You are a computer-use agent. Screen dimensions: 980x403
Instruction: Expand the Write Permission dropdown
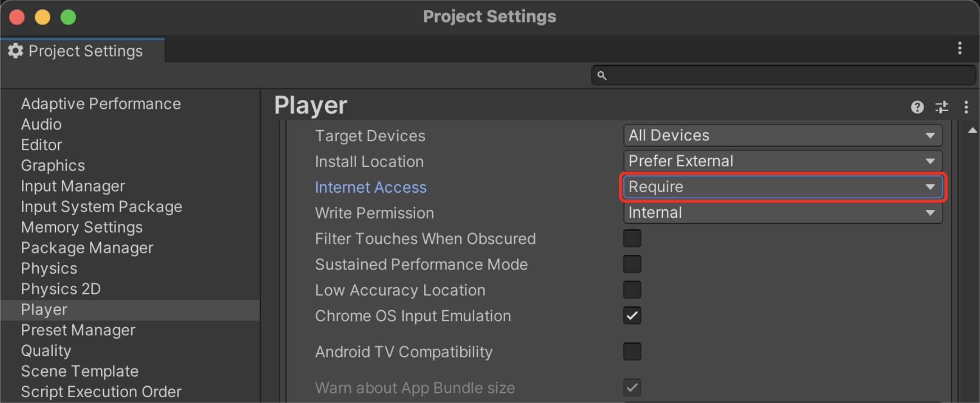783,213
